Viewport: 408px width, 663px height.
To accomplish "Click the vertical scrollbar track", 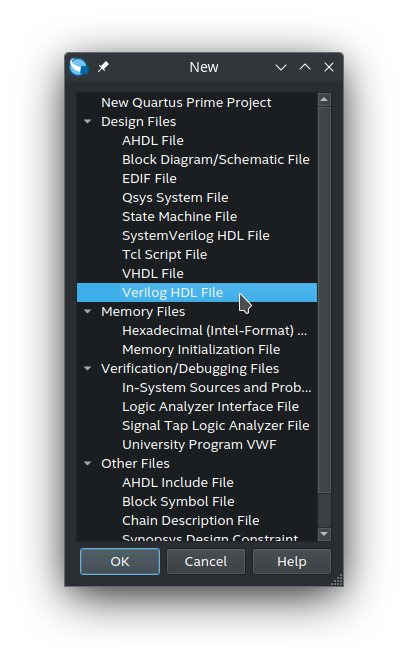I will [324, 510].
